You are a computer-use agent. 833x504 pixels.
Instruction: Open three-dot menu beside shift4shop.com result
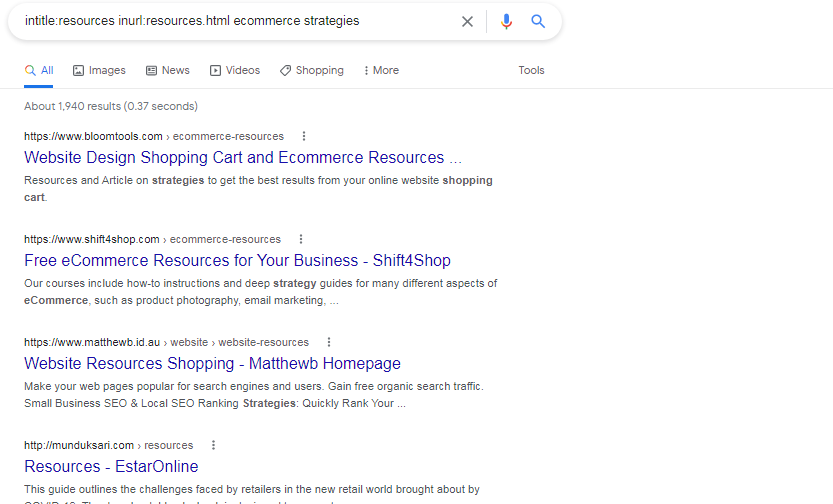(301, 239)
